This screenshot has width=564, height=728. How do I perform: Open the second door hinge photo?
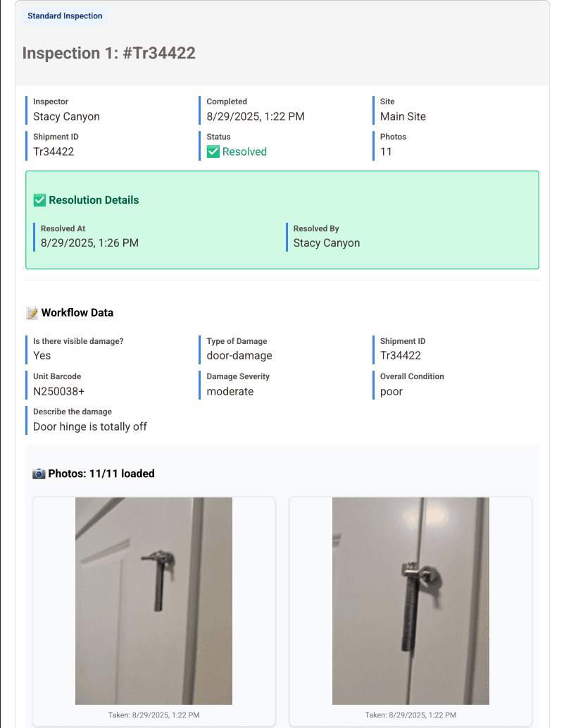click(x=411, y=600)
